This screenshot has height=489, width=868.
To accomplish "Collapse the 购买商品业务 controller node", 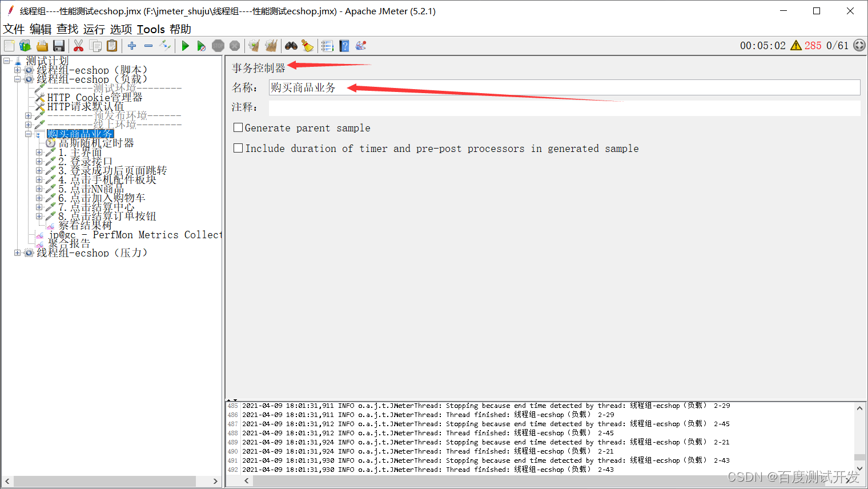I will click(x=28, y=134).
